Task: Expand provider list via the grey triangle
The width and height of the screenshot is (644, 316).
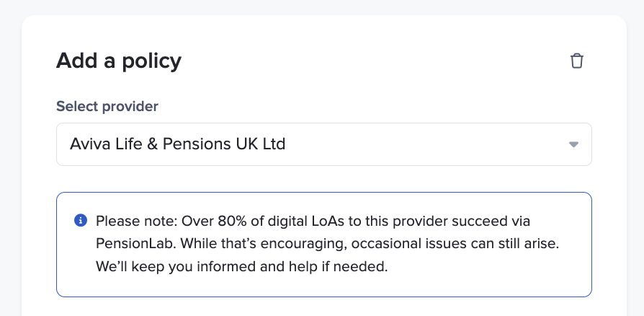Action: point(573,144)
